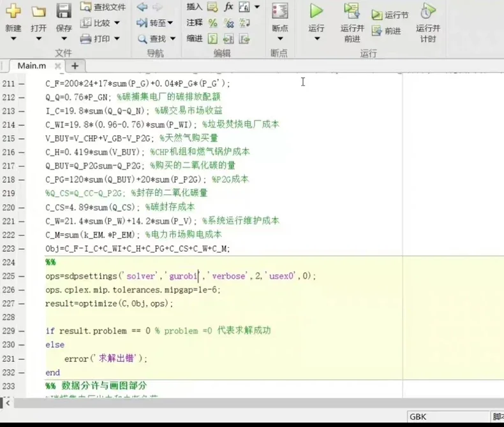Viewport: 504px width, 427px height.
Task: Click the horizontal scrollbar track
Action: [x=259, y=403]
